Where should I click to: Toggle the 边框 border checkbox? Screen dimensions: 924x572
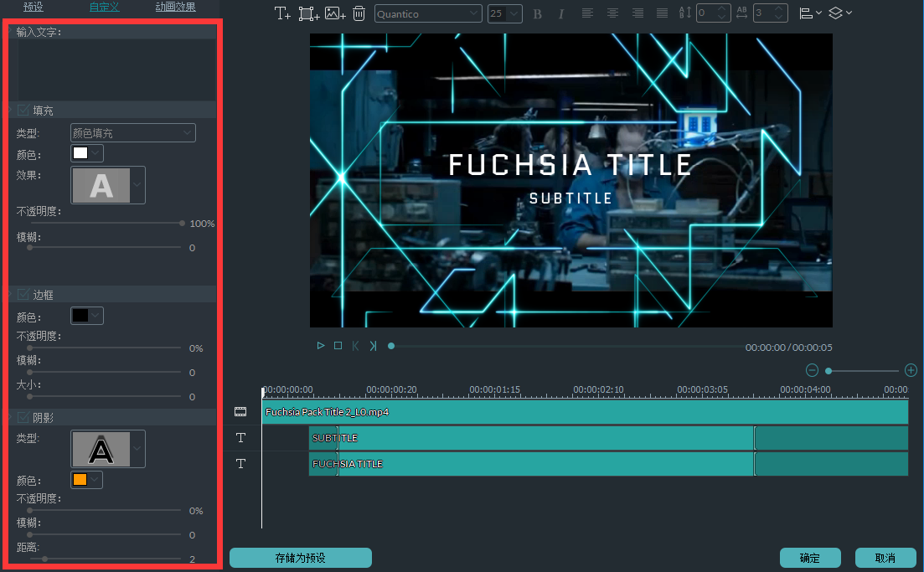[x=23, y=295]
